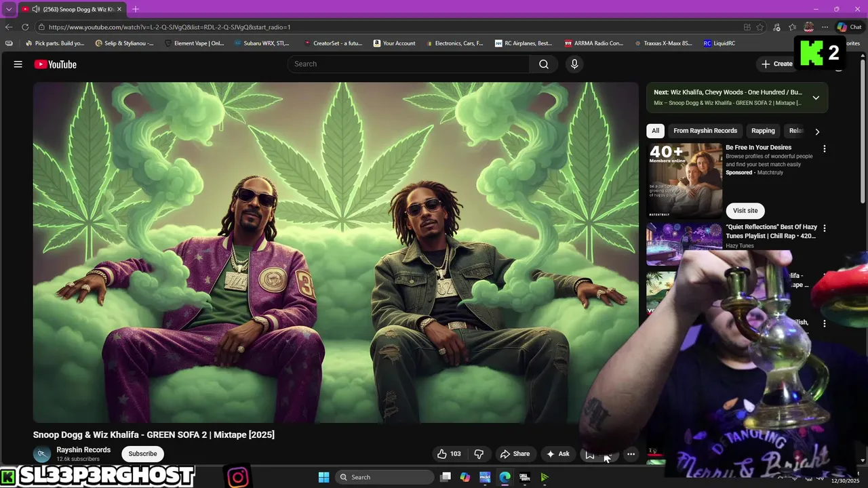
Task: Open Task View on the taskbar
Action: 446,477
